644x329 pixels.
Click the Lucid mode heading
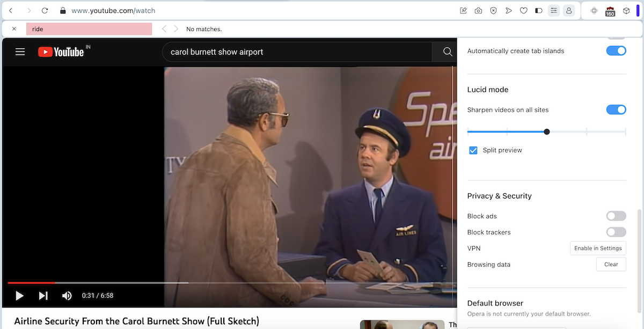point(488,90)
